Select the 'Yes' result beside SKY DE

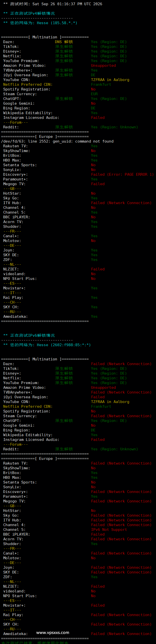point(94,255)
